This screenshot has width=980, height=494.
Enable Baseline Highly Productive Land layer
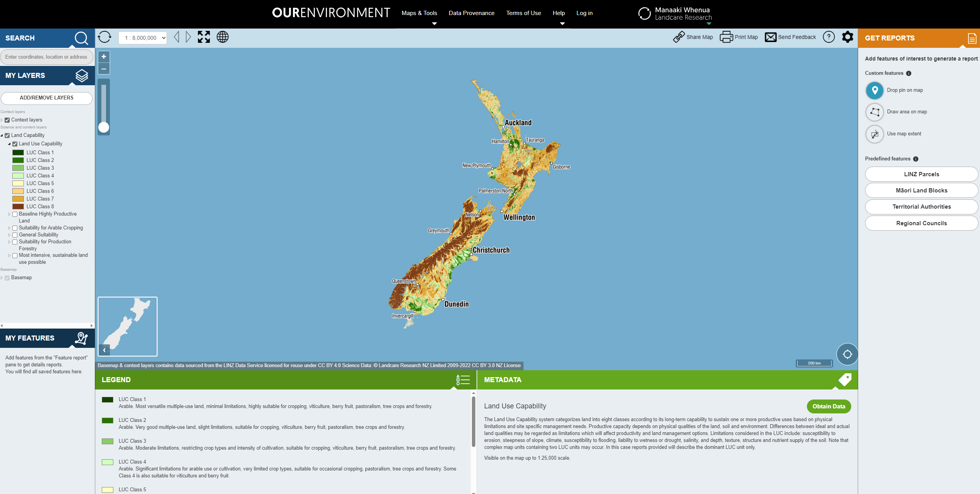(15, 214)
